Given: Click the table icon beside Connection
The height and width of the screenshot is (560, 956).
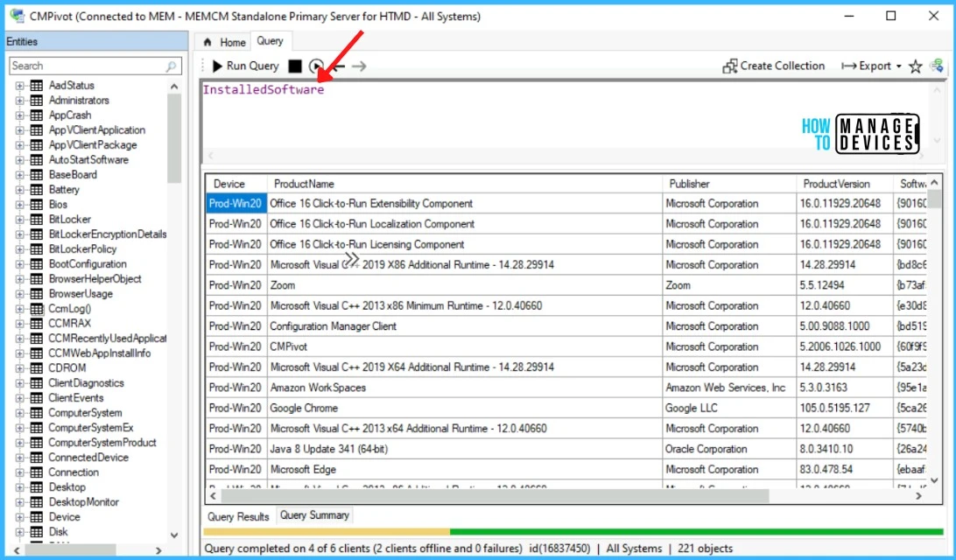Looking at the screenshot, I should tap(37, 472).
